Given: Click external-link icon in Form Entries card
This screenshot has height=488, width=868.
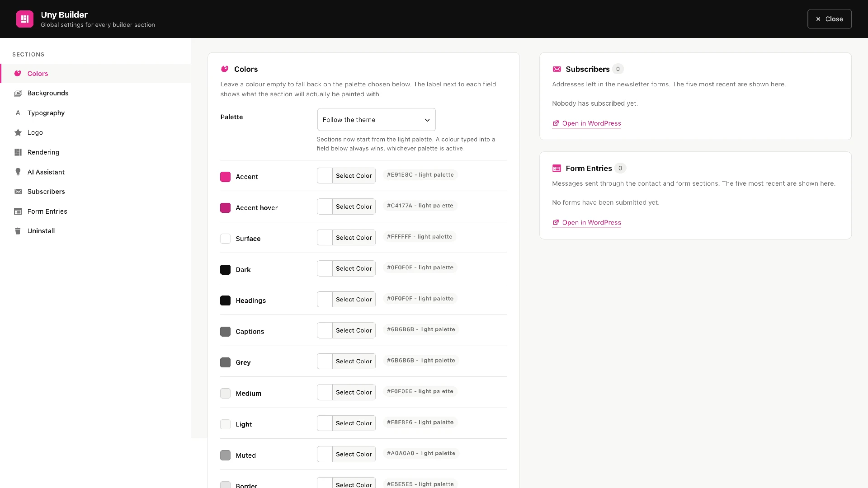Looking at the screenshot, I should pyautogui.click(x=556, y=222).
